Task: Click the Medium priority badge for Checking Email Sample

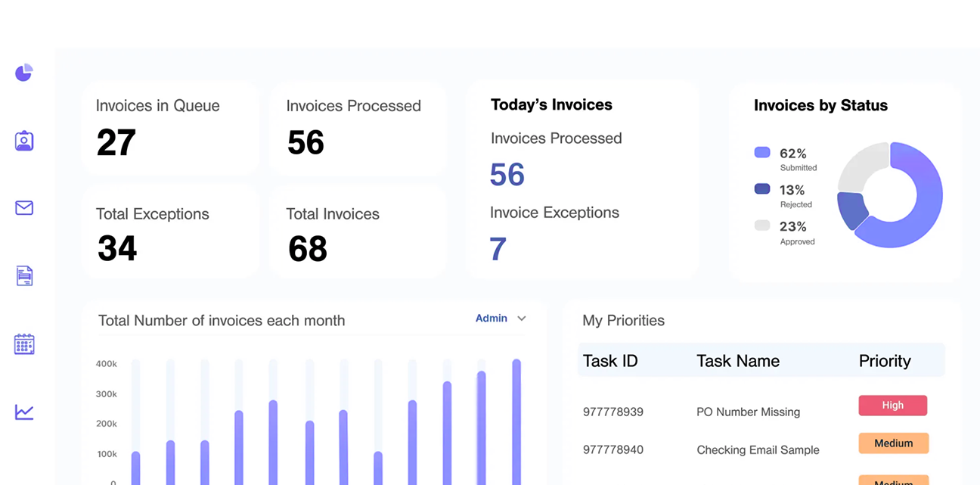Action: 893,443
